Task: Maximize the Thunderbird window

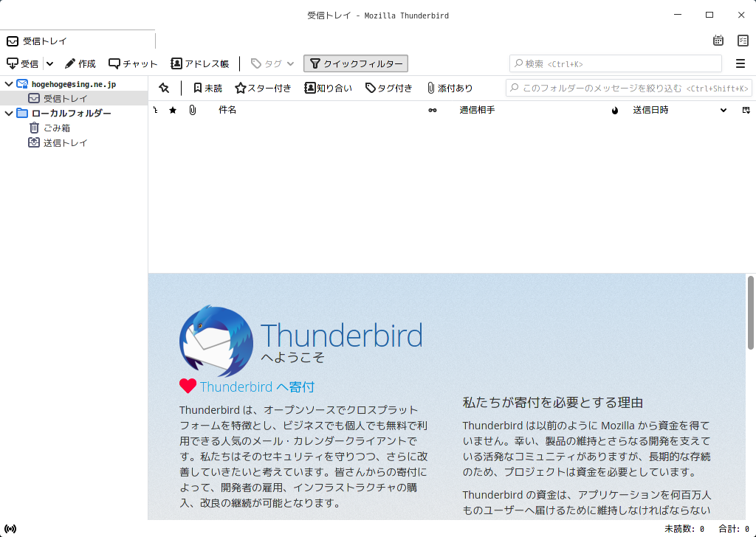Action: point(709,15)
